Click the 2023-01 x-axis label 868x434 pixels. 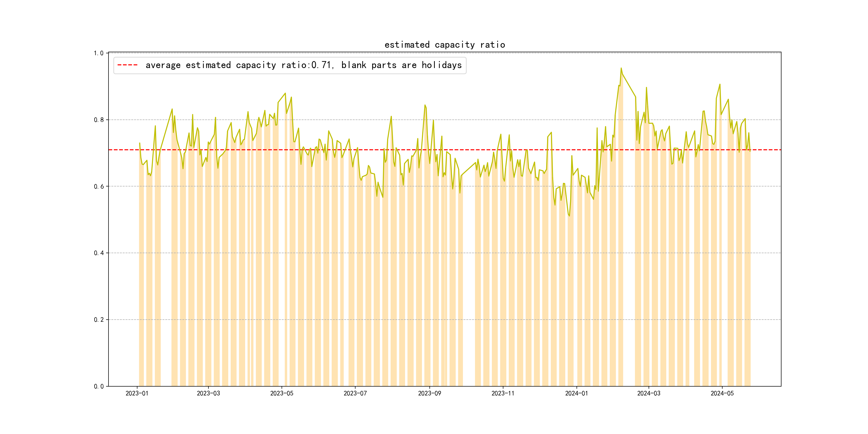(x=137, y=393)
